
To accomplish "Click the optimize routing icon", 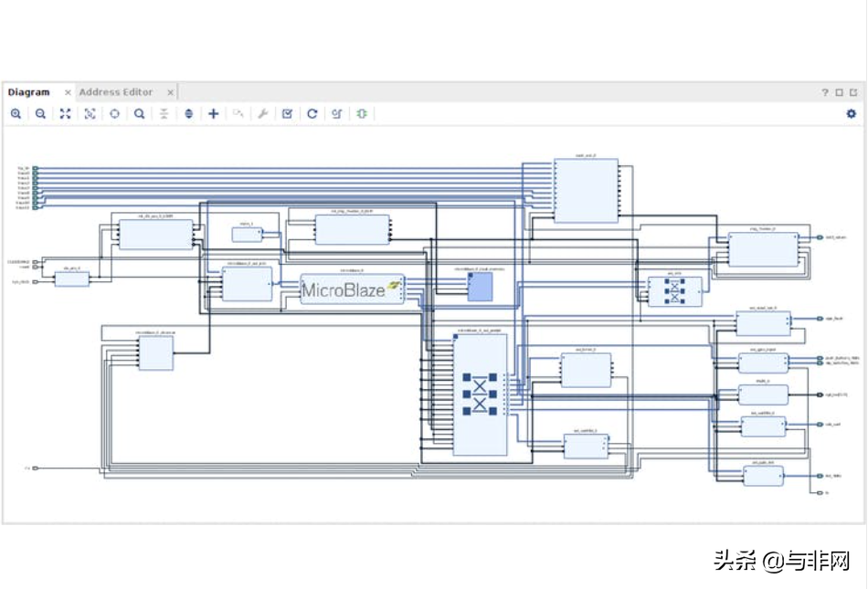I will pyautogui.click(x=336, y=114).
